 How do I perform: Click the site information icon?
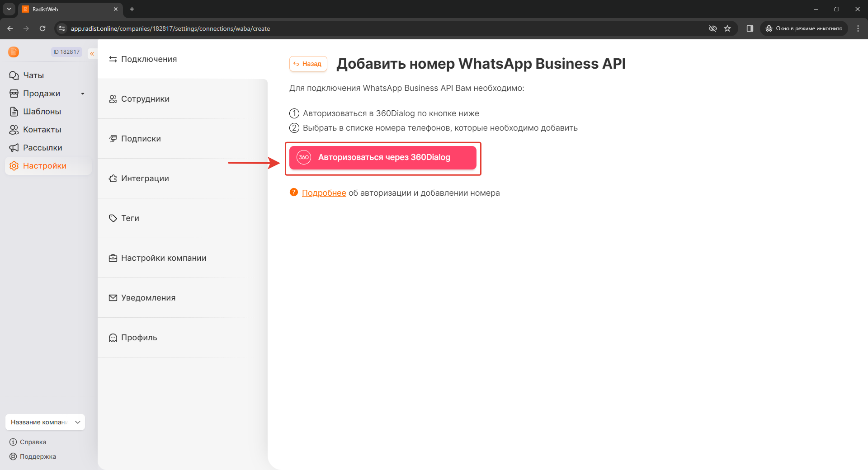pyautogui.click(x=62, y=28)
